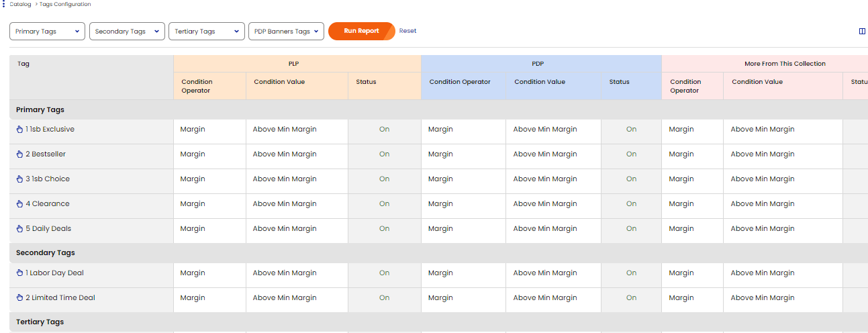
Task: Expand the Secondary Tags dropdown
Action: (127, 32)
